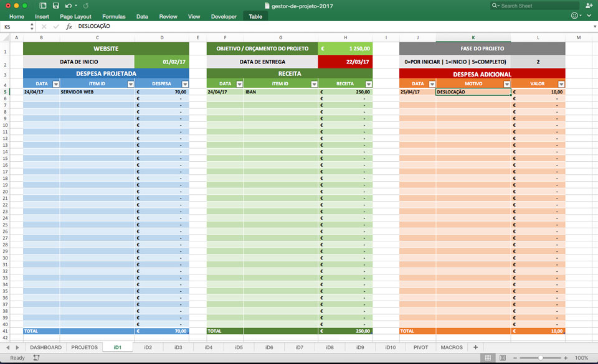Select the SERVIDOR WEB cell
Screen dimensions: 598x364
97,91
